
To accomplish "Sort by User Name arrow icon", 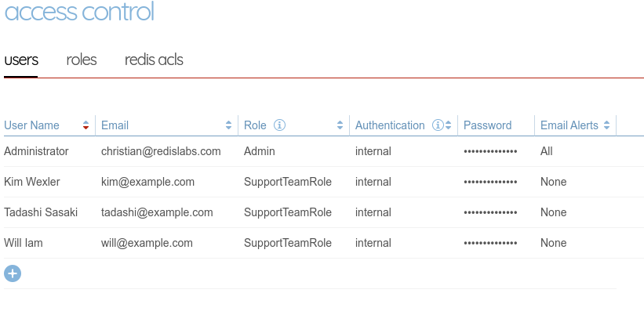I will pyautogui.click(x=86, y=125).
